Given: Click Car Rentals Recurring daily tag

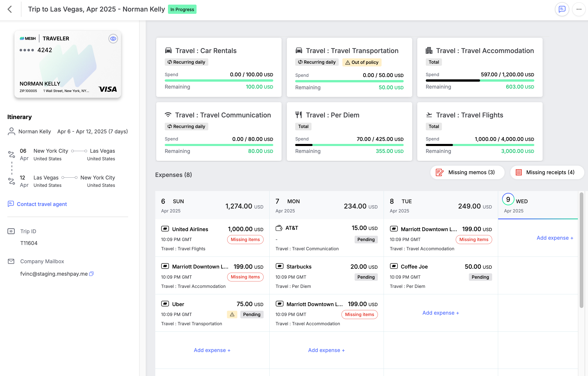Looking at the screenshot, I should 186,62.
